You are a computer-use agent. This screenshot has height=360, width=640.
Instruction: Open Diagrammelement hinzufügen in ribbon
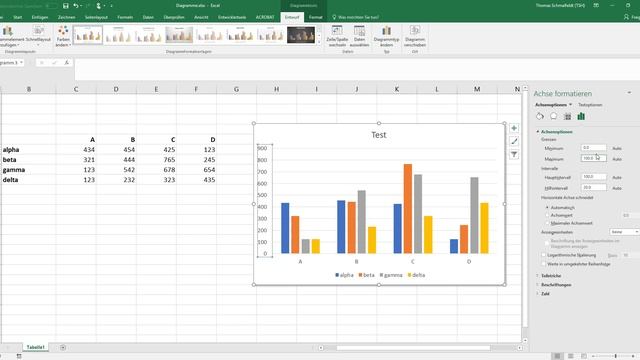point(12,36)
